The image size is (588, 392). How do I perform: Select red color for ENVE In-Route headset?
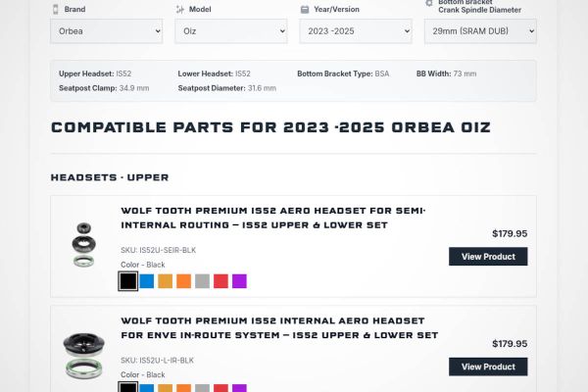220,388
